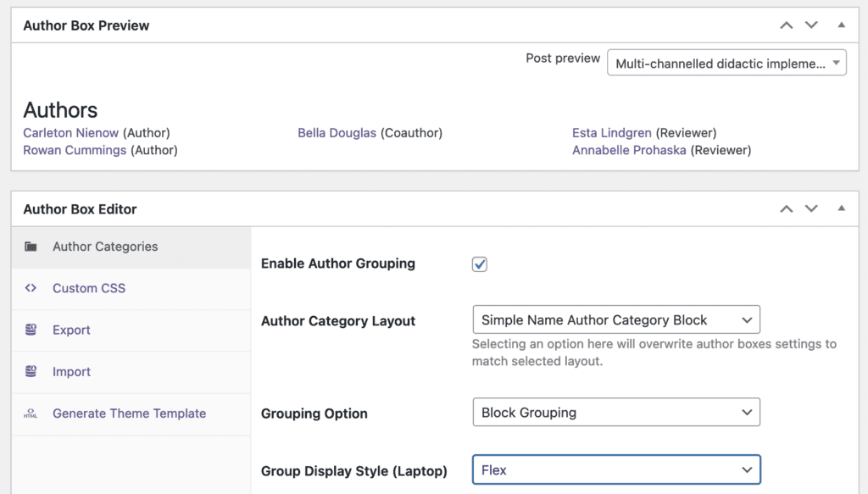
Task: Move Author Box Editor panel up
Action: (786, 208)
